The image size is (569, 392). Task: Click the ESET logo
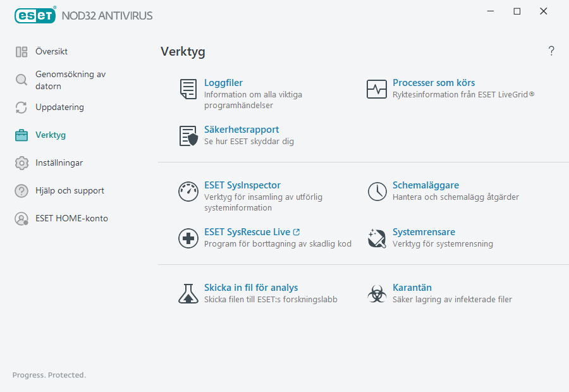point(35,15)
